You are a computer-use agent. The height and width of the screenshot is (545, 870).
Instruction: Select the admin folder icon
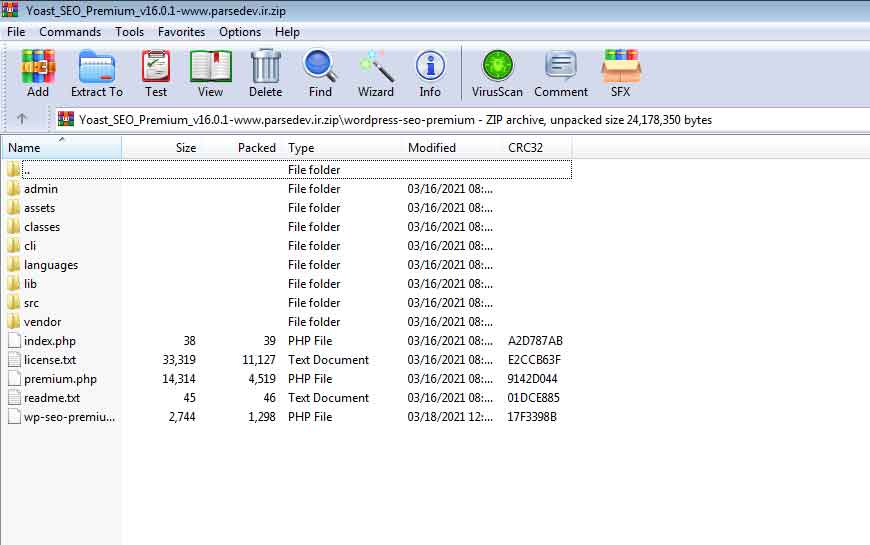(14, 189)
